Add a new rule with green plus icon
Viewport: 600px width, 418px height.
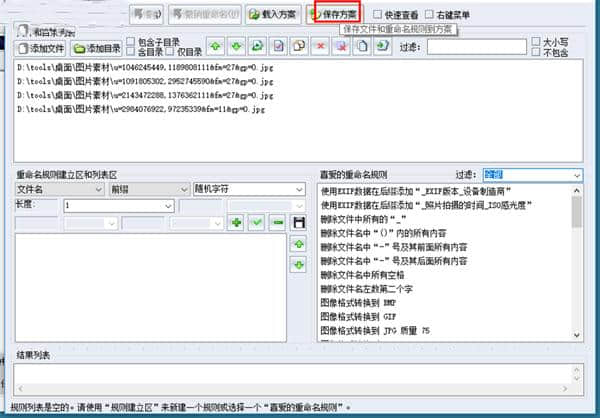point(236,222)
